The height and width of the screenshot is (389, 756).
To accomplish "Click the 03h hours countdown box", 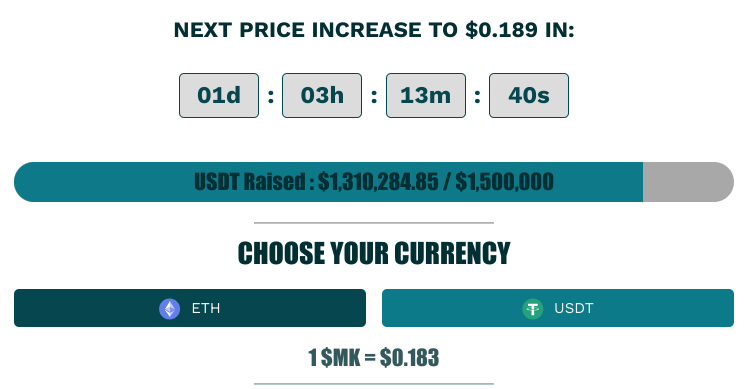I will point(322,95).
